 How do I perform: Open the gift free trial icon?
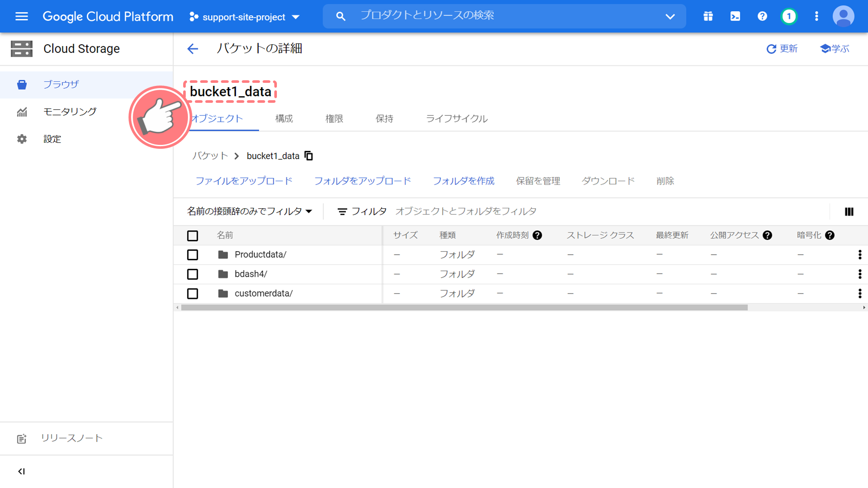[x=708, y=16]
